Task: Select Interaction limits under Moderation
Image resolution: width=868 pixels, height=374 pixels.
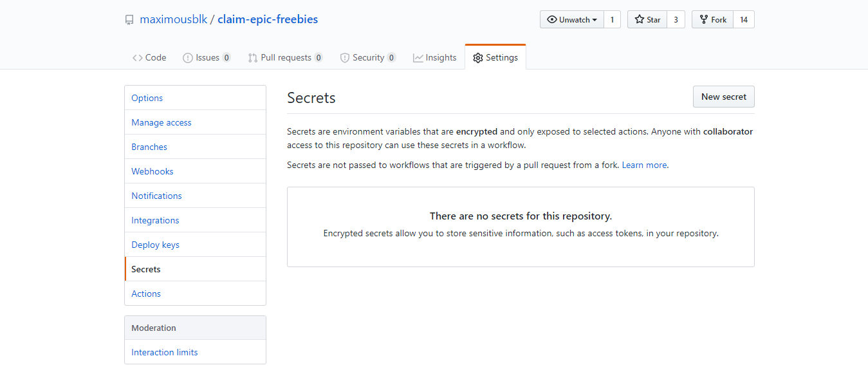Action: [196, 352]
